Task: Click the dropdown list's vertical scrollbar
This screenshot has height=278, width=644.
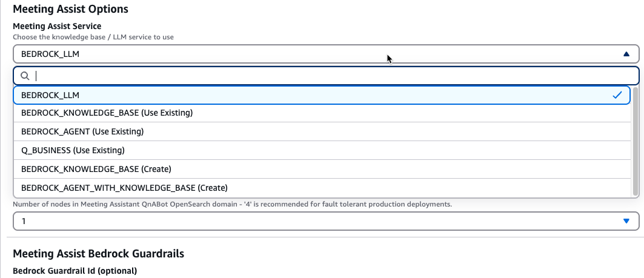Action: (x=635, y=142)
